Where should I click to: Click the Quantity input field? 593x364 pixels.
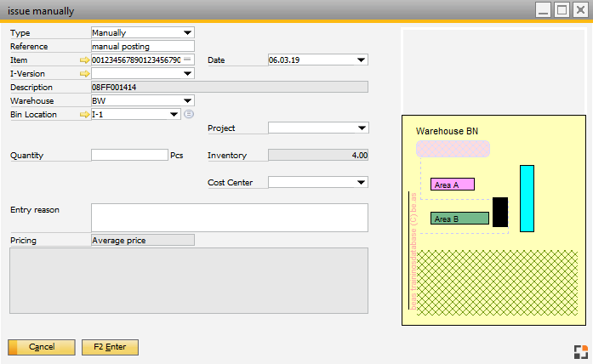tap(129, 156)
